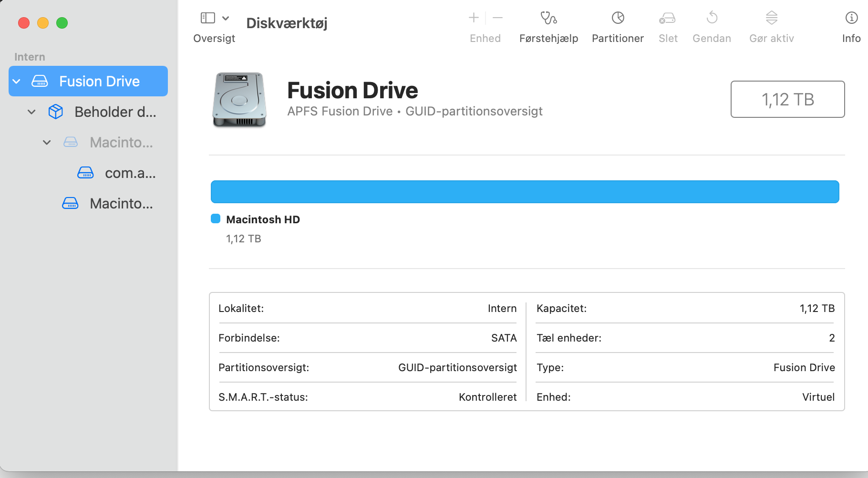Click the Lokalitet value Intern
The height and width of the screenshot is (478, 868).
tap(502, 308)
